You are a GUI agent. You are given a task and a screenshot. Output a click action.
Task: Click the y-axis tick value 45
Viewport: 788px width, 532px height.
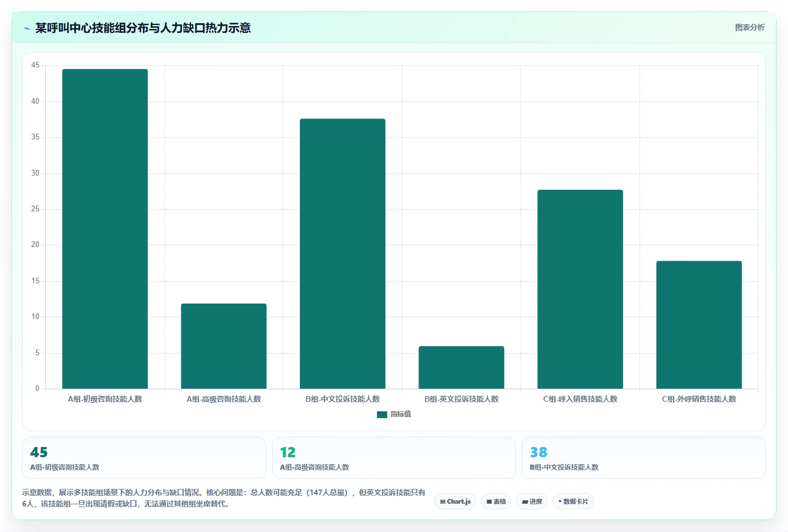click(x=35, y=65)
